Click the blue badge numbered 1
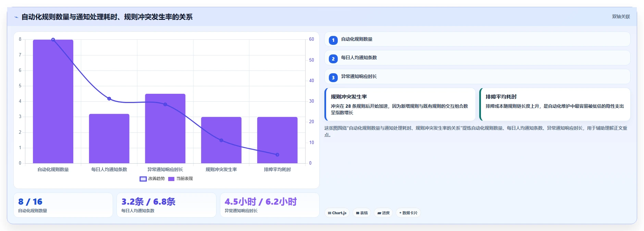Viewport: 644px width, 231px height. coord(333,40)
